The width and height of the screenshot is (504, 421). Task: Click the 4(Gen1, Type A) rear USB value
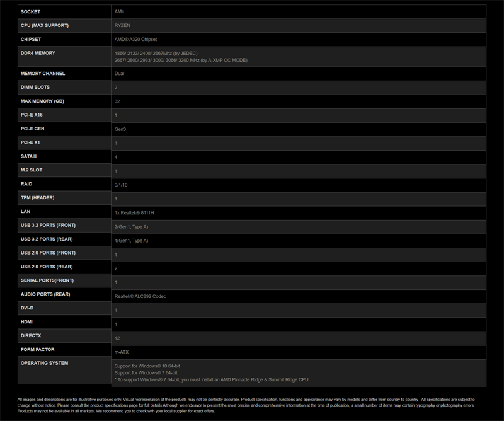[131, 240]
